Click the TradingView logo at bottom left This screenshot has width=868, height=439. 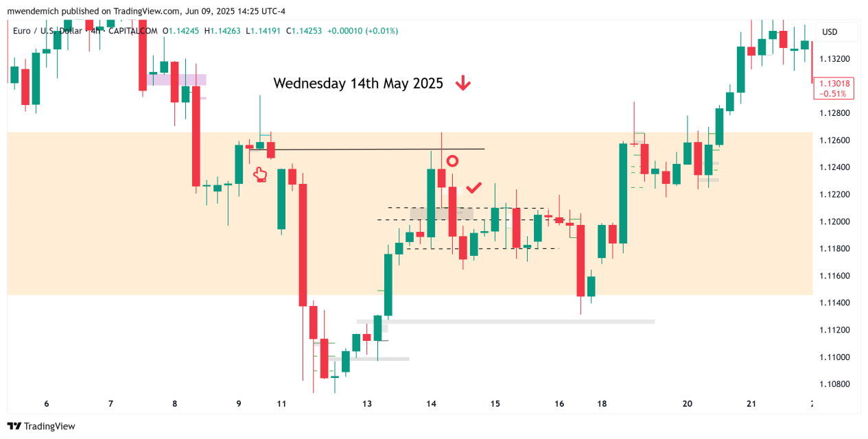click(41, 426)
